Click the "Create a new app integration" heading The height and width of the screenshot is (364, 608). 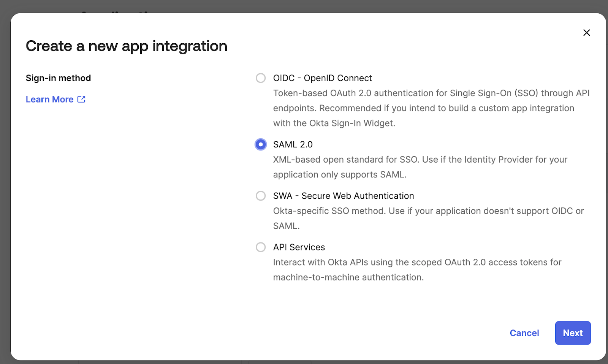(x=127, y=46)
